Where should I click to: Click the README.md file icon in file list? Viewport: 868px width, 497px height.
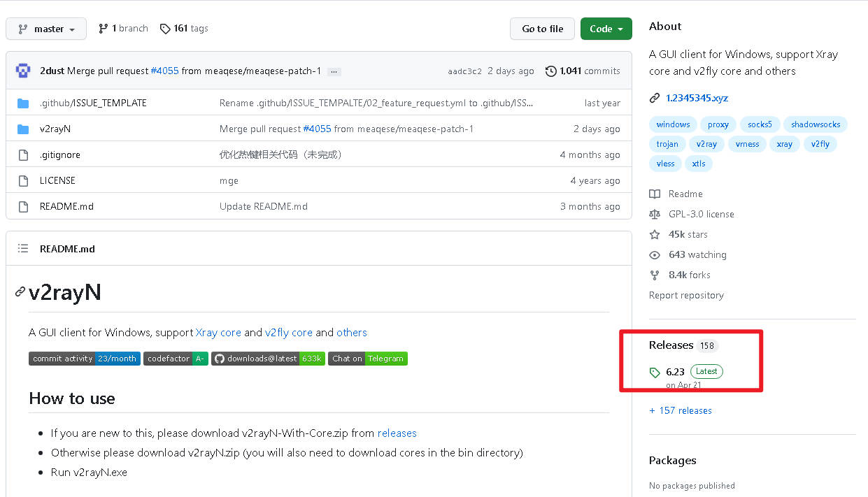pos(23,206)
